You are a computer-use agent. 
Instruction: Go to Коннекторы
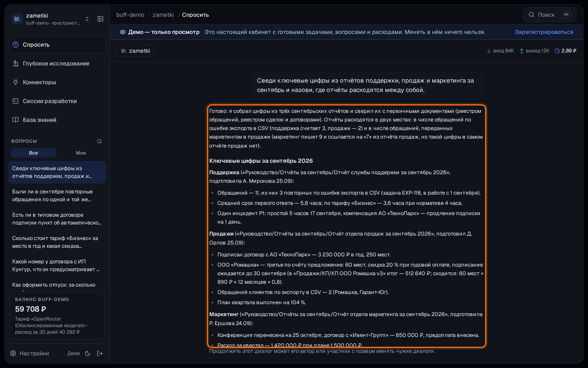point(57,82)
